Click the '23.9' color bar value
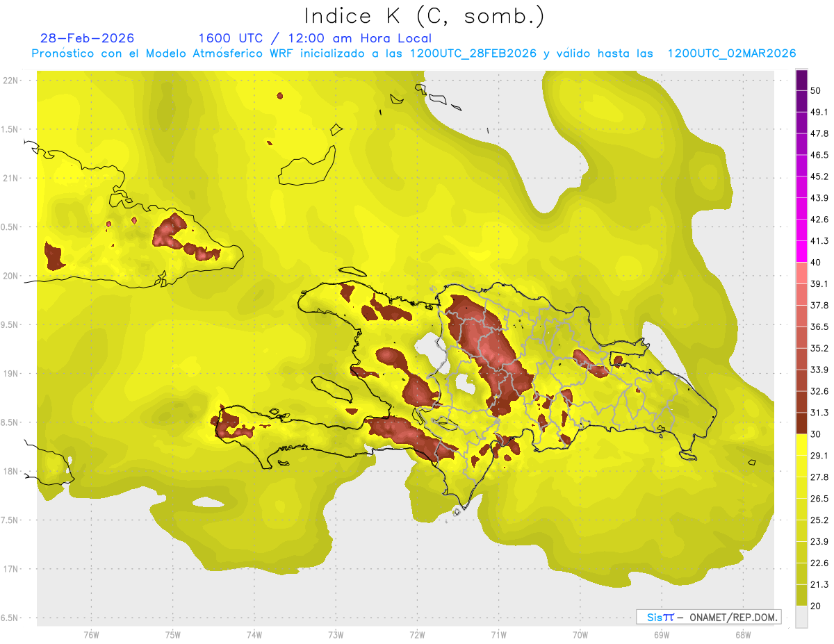 coord(819,542)
